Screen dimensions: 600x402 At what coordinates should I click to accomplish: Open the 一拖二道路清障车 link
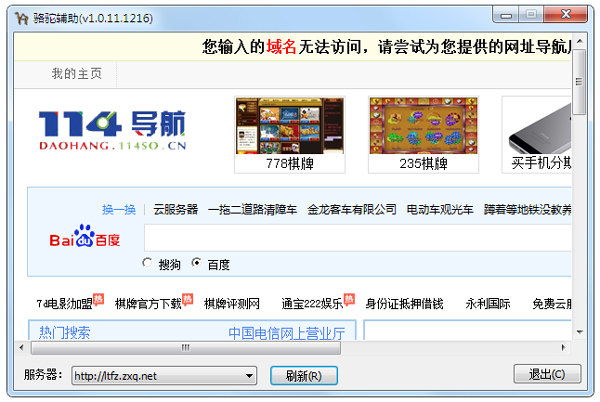(252, 210)
